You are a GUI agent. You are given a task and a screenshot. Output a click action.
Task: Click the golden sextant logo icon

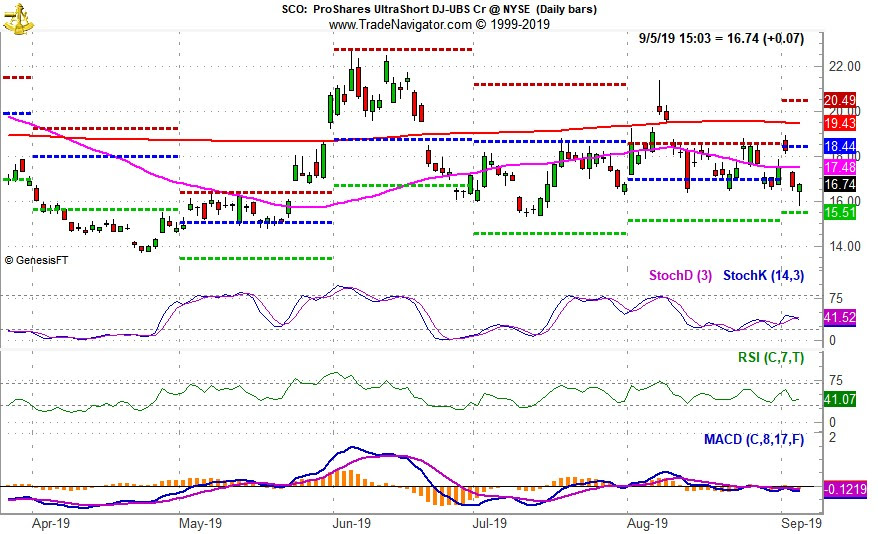(18, 18)
